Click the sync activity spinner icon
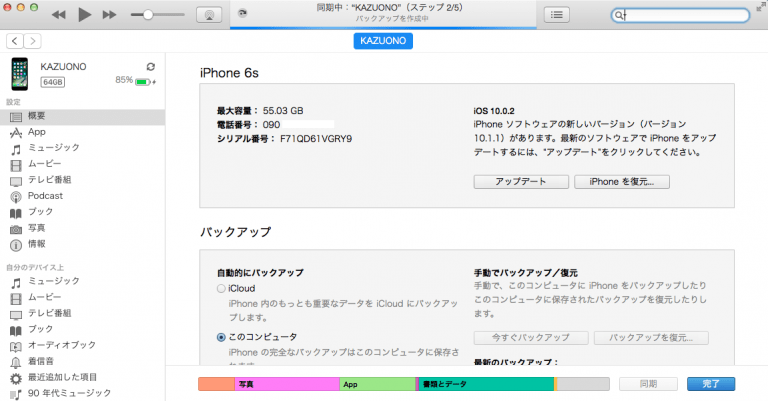Viewport: 768px width, 401px height. (242, 13)
